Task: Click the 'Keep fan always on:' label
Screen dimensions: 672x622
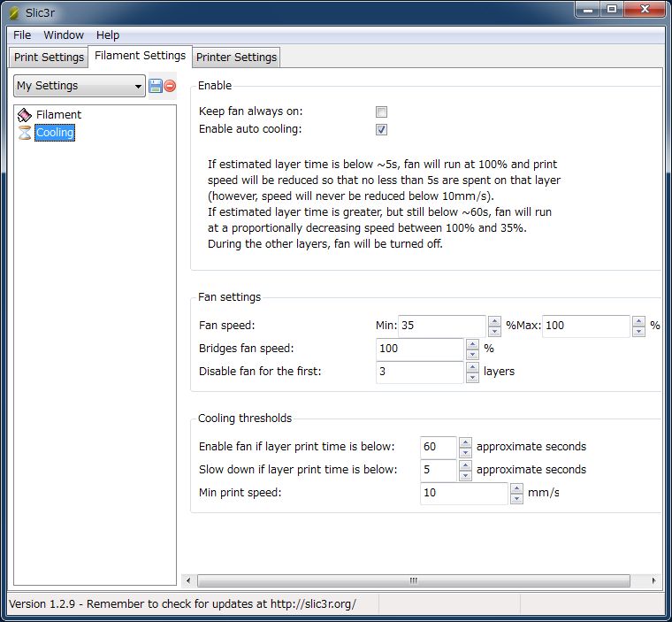Action: coord(251,111)
